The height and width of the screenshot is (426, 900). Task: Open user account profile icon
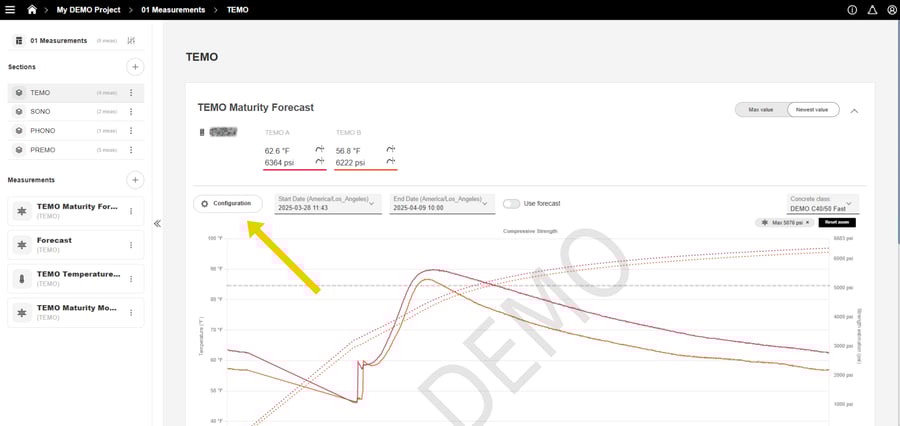point(891,10)
